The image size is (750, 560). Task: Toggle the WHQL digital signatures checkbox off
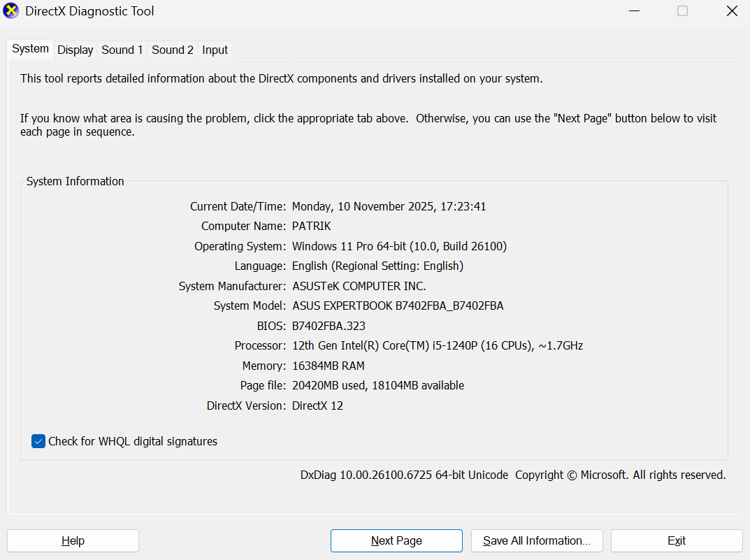point(38,441)
